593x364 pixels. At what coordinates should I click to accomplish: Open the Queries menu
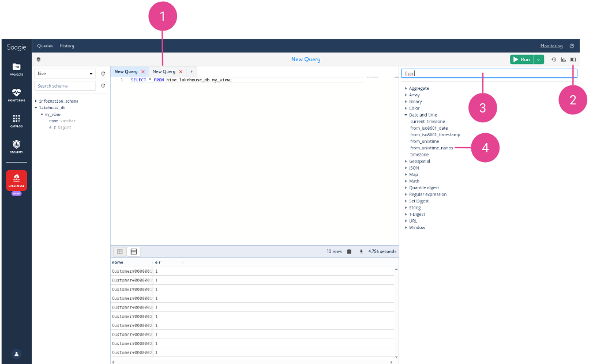[x=45, y=46]
